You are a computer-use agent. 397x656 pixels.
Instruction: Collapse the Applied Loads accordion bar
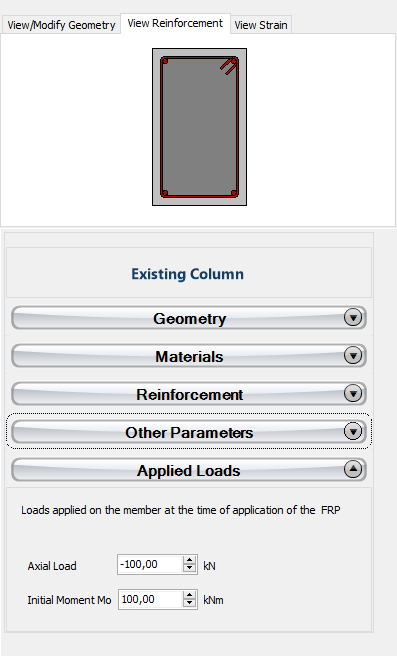click(x=189, y=470)
